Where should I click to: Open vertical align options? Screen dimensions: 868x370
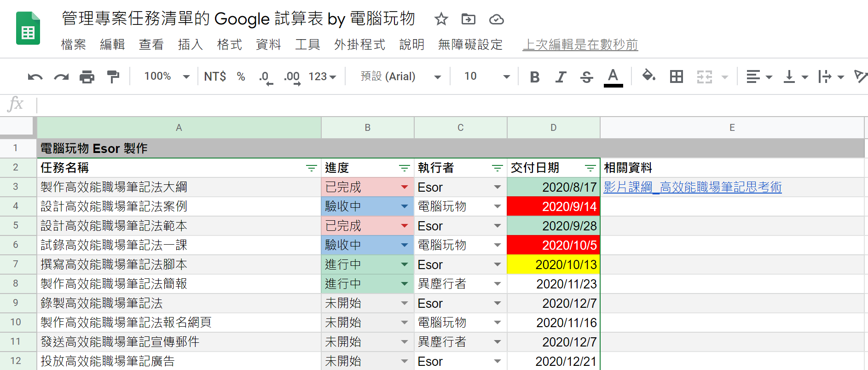(x=795, y=76)
